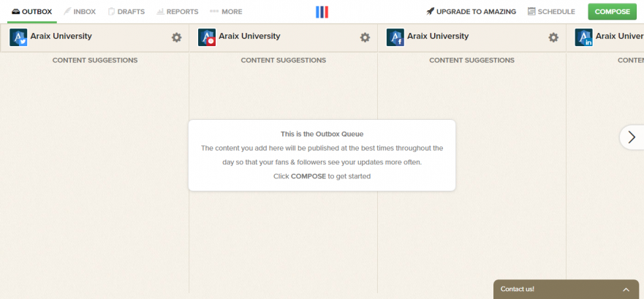The width and height of the screenshot is (644, 299).
Task: Click the Twitter Araix University profile avatar
Action: pyautogui.click(x=18, y=37)
